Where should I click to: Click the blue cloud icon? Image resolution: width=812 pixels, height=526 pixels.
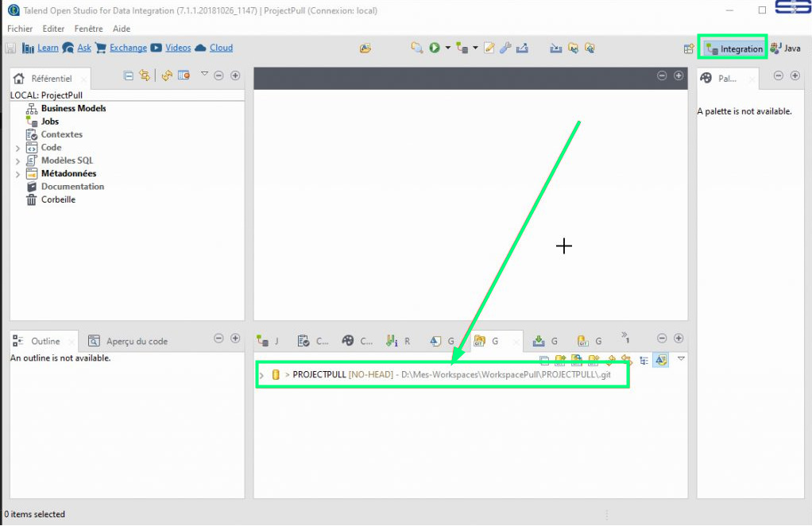pos(200,48)
